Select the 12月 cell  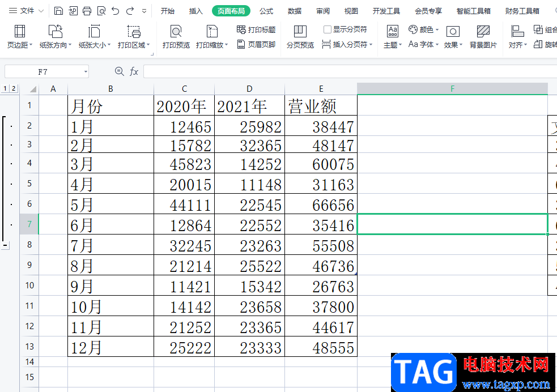(x=110, y=347)
